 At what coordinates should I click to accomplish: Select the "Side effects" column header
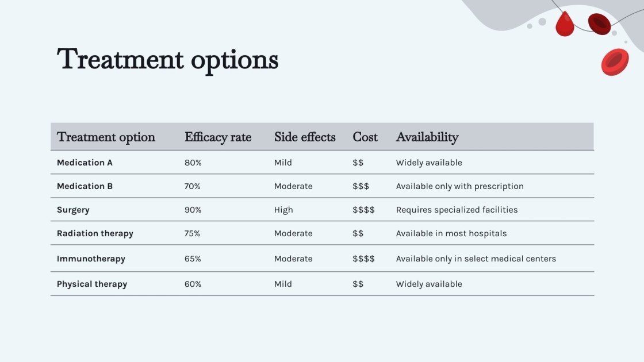[x=305, y=137]
